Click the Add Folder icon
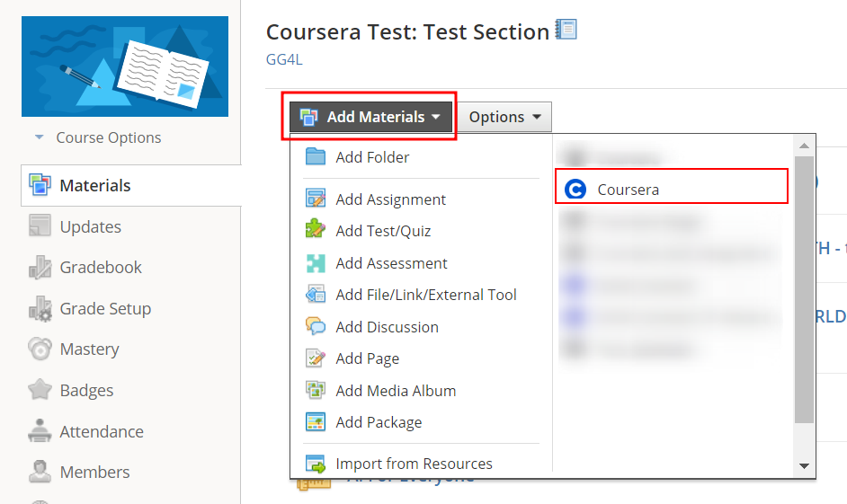The image size is (847, 504). pyautogui.click(x=316, y=157)
